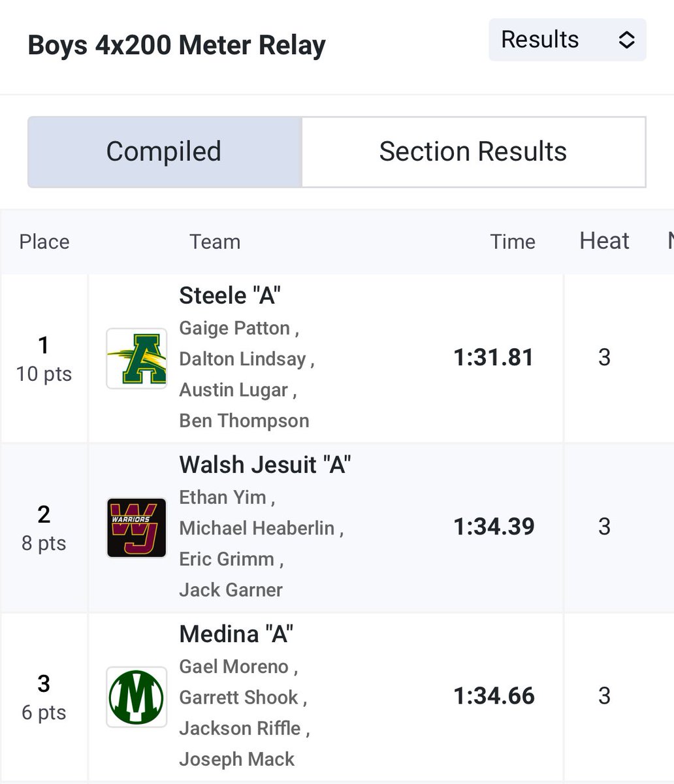The width and height of the screenshot is (674, 784).
Task: Switch to the Compiled tab
Action: (164, 152)
